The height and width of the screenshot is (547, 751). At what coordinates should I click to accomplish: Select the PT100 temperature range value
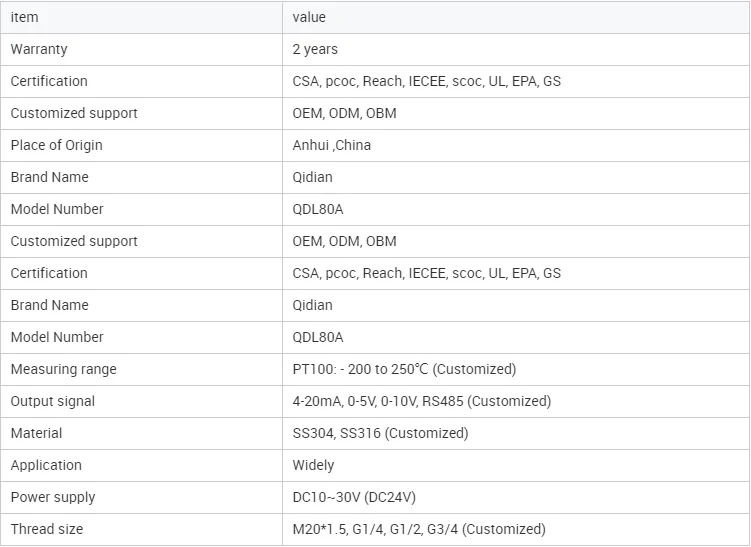404,369
